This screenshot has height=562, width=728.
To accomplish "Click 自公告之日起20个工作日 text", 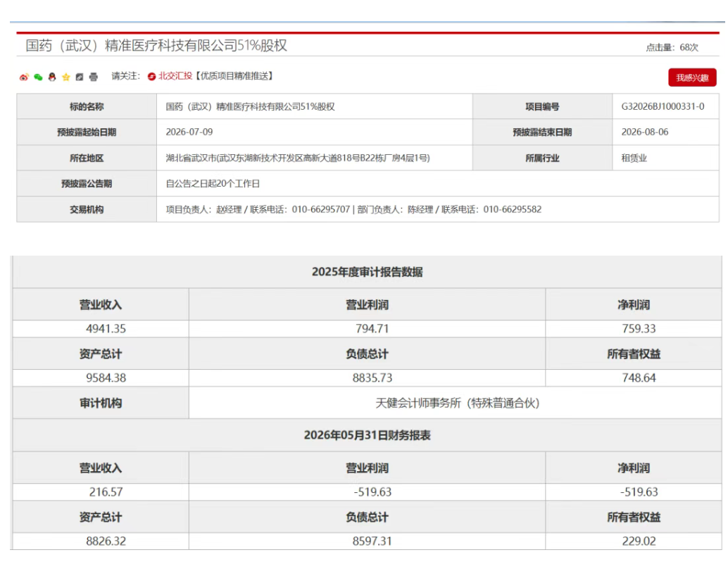I will [x=213, y=184].
